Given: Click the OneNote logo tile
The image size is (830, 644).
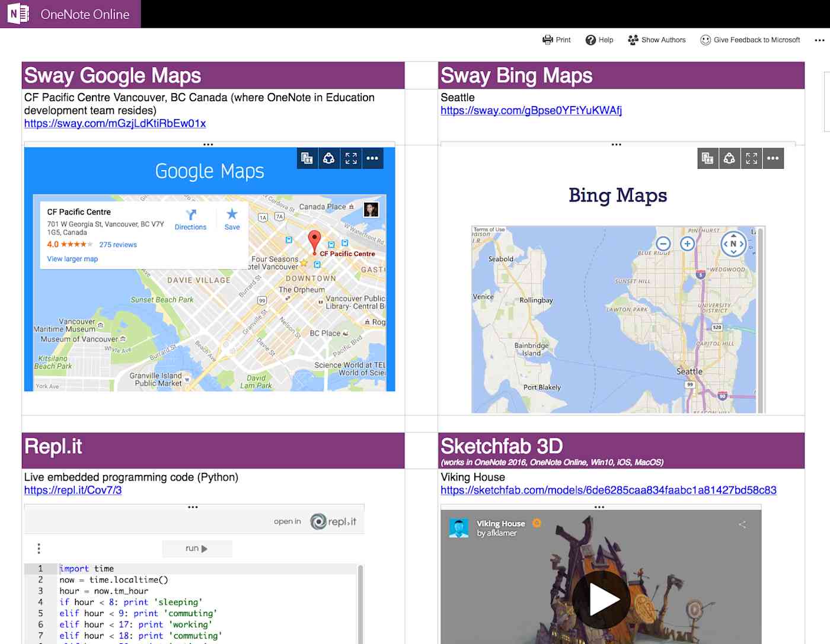Looking at the screenshot, I should click(17, 13).
